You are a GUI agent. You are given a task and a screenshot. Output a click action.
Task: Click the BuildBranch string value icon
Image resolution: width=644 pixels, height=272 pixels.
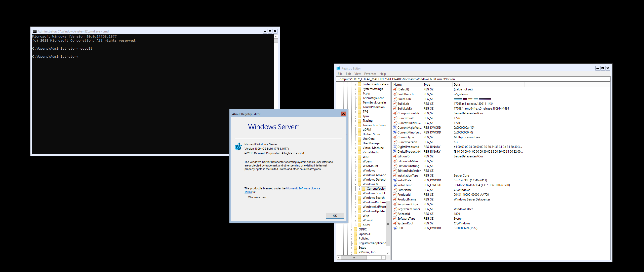pos(395,94)
